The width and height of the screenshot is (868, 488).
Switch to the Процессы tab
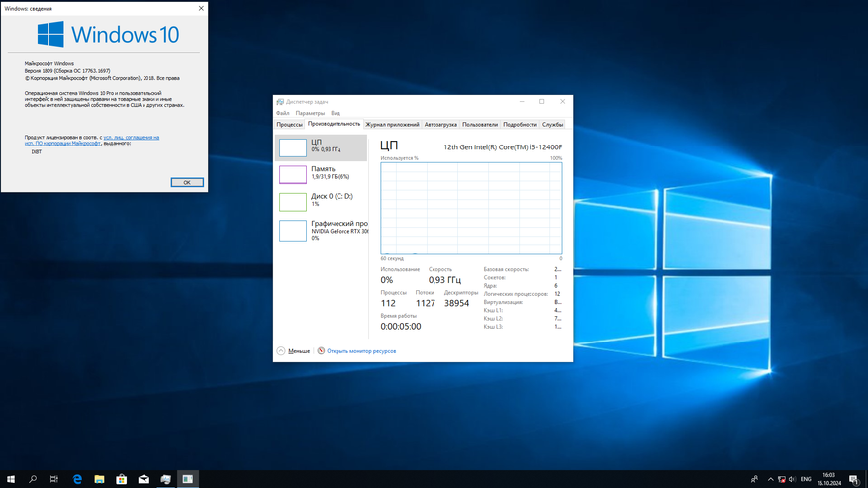coord(289,125)
